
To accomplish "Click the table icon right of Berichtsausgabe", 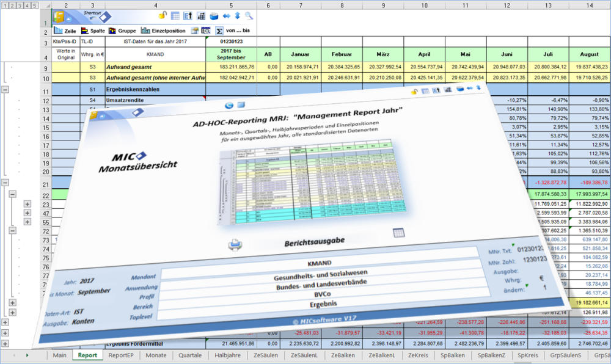I will 398,233.
